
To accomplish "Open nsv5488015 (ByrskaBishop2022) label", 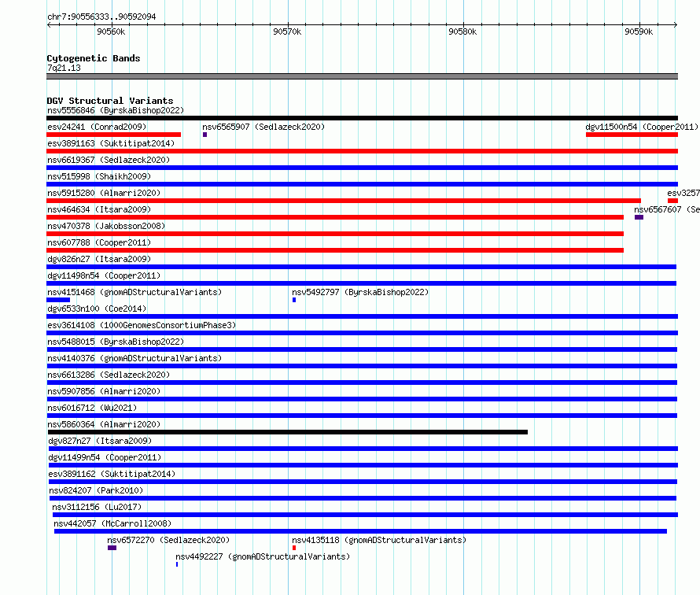I will (x=116, y=342).
